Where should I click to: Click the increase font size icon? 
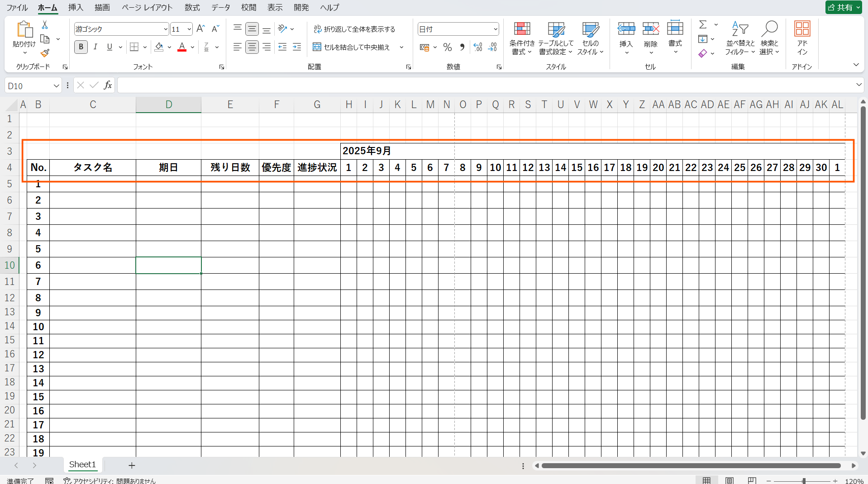200,29
